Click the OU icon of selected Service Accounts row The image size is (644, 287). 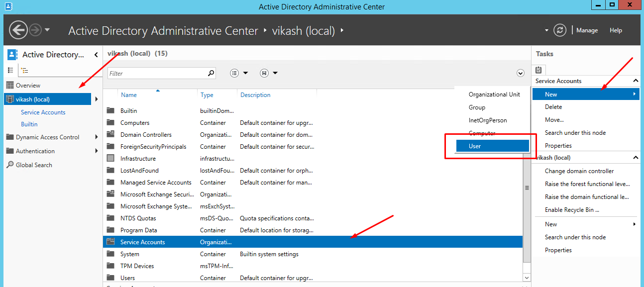110,242
